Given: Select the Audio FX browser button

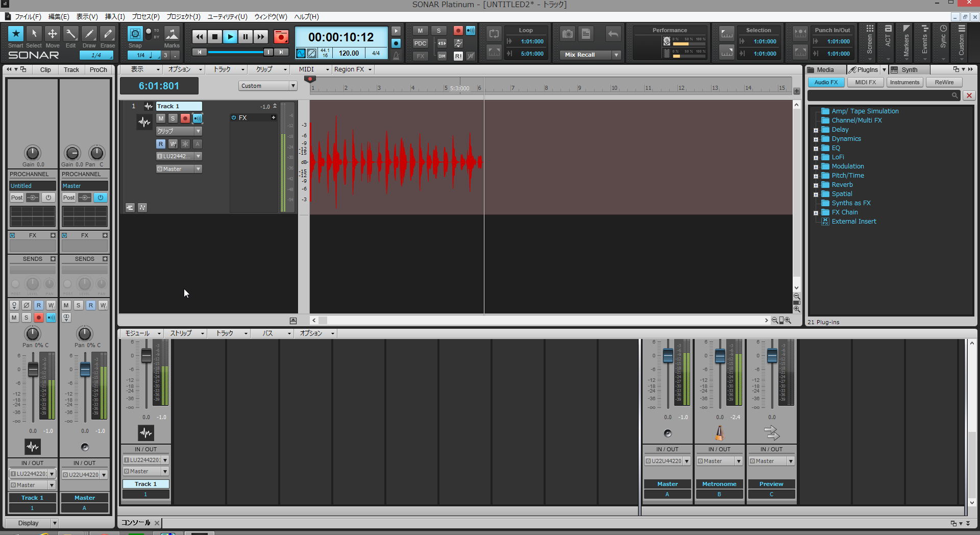Looking at the screenshot, I should pos(826,82).
